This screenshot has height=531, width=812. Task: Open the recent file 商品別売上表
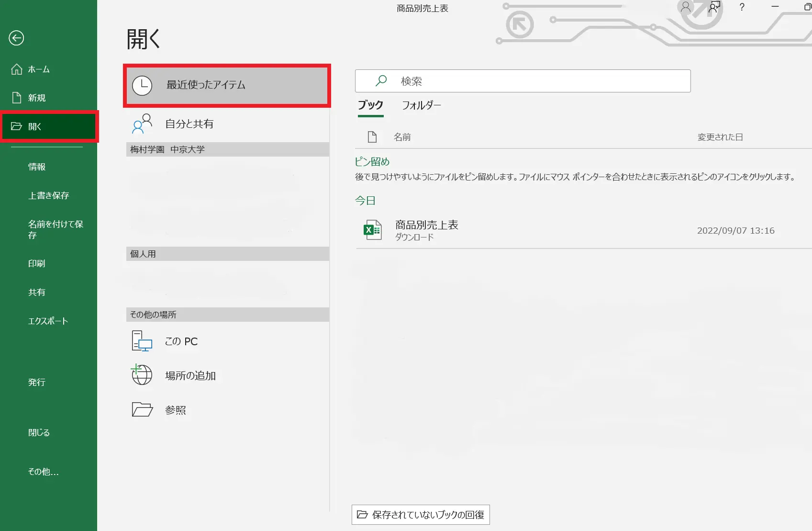[x=584, y=230]
